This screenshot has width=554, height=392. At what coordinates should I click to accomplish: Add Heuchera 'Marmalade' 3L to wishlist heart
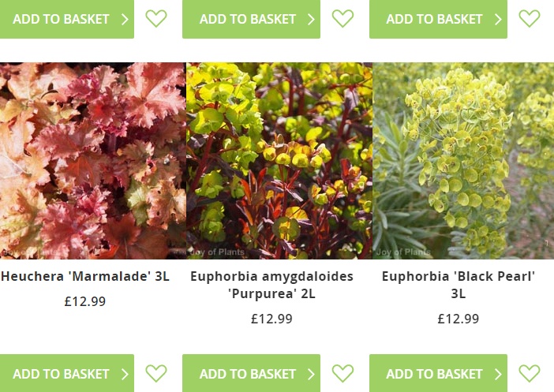coord(156,373)
